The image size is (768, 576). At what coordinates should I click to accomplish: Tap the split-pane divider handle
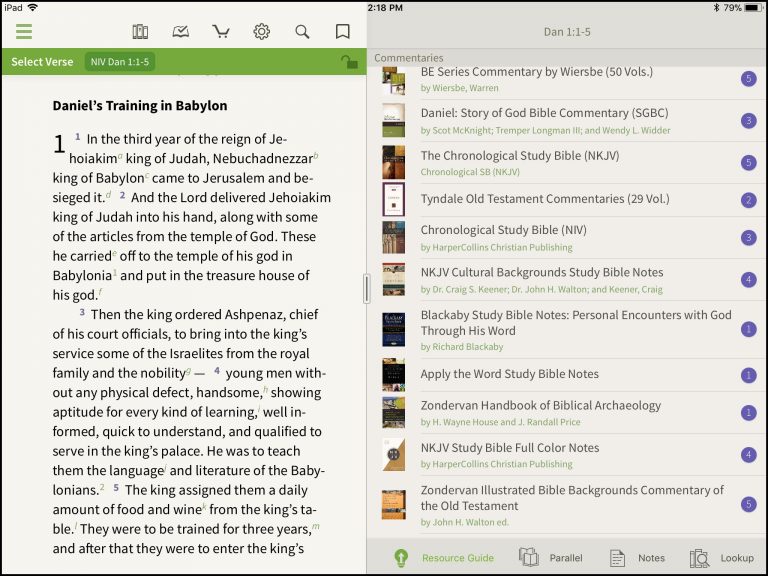(x=366, y=289)
